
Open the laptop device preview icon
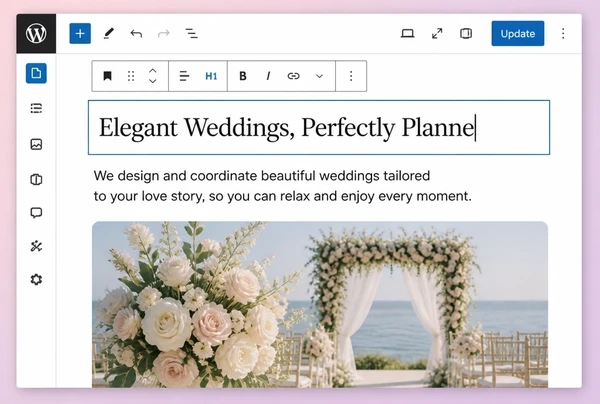click(x=408, y=34)
